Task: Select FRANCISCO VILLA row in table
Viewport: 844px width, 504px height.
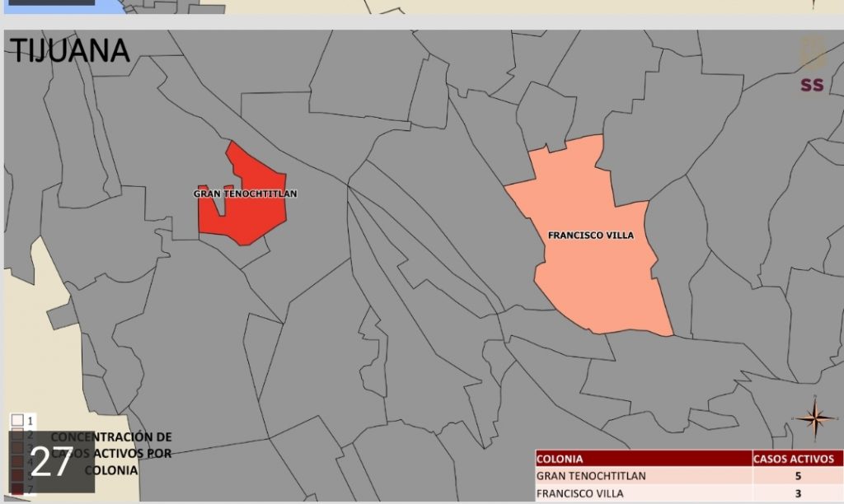Action: pyautogui.click(x=690, y=493)
